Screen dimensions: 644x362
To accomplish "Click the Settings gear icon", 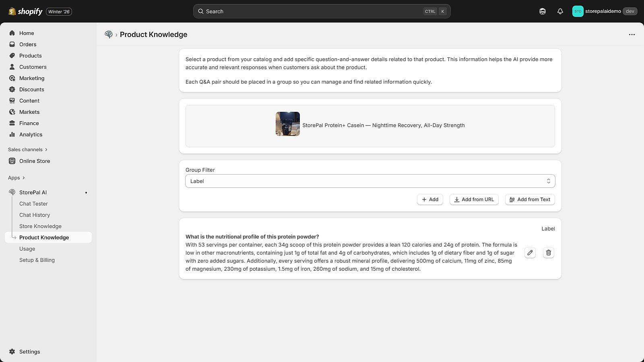I will [x=12, y=352].
